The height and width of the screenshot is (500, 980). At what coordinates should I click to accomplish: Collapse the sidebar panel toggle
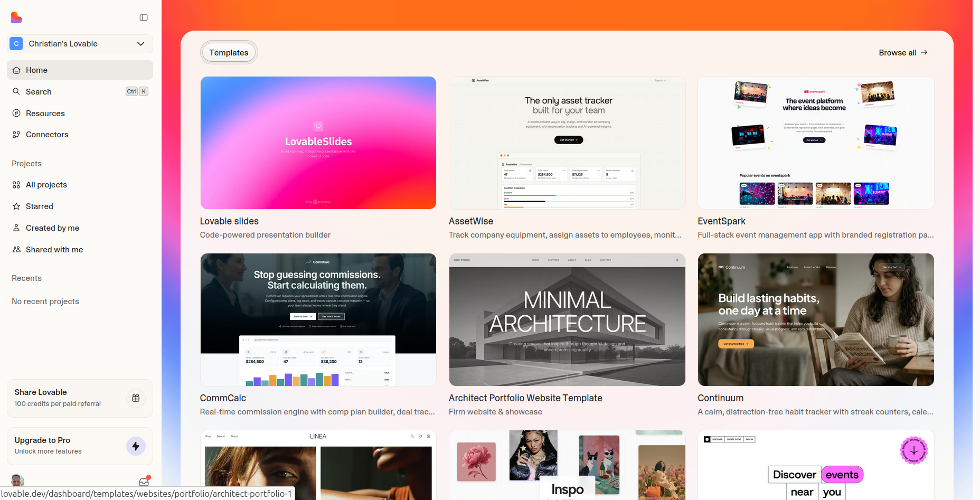point(144,17)
